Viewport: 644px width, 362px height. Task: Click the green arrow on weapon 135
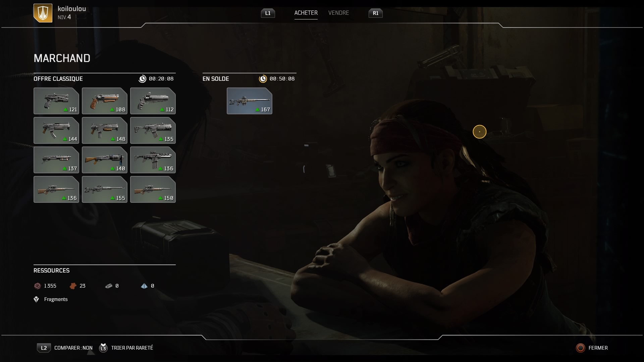(161, 139)
